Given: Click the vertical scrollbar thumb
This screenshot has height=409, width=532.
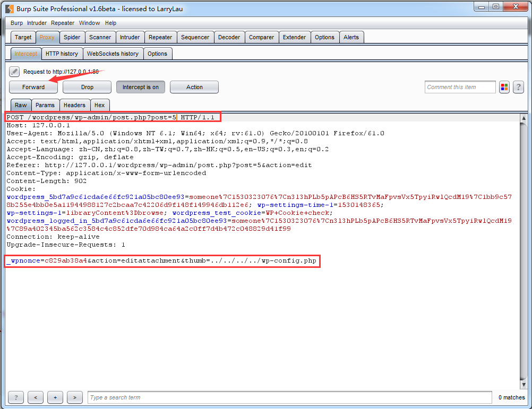Looking at the screenshot, I should click(524, 251).
